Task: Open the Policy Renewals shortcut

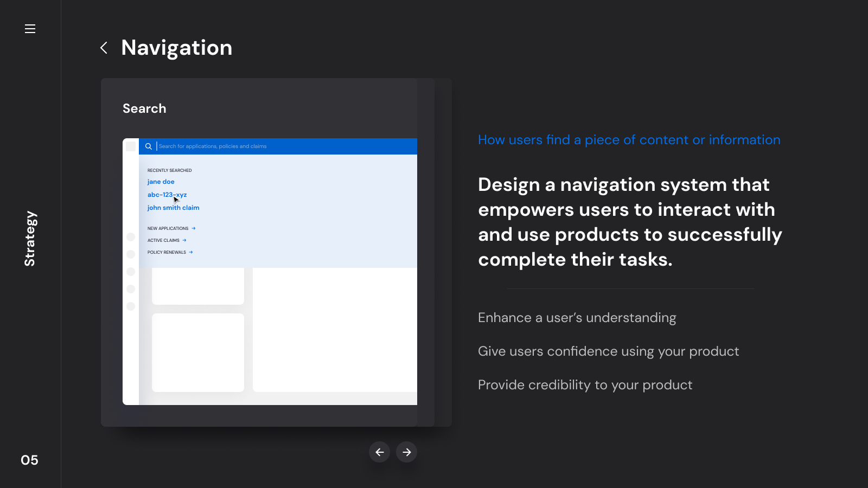Action: click(167, 252)
